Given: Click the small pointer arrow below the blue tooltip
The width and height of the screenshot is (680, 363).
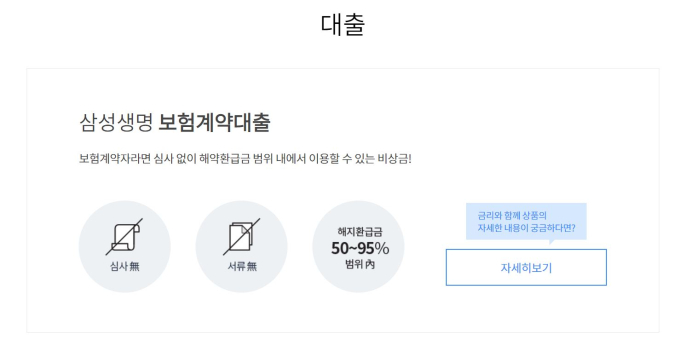Looking at the screenshot, I should coord(551,242).
